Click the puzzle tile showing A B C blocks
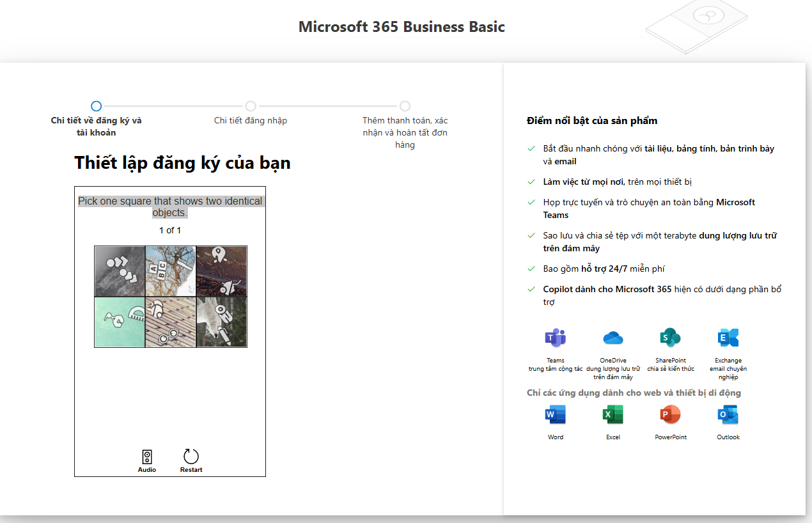 click(171, 272)
